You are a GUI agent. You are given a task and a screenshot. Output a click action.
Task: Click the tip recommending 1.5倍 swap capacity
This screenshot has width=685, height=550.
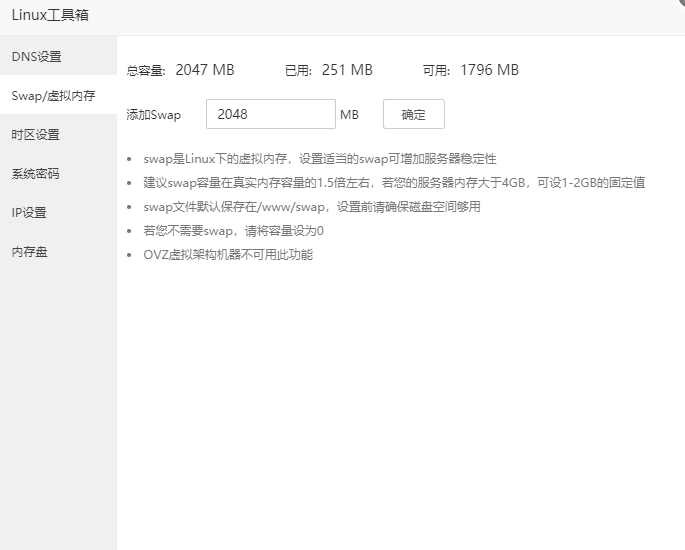point(394,182)
